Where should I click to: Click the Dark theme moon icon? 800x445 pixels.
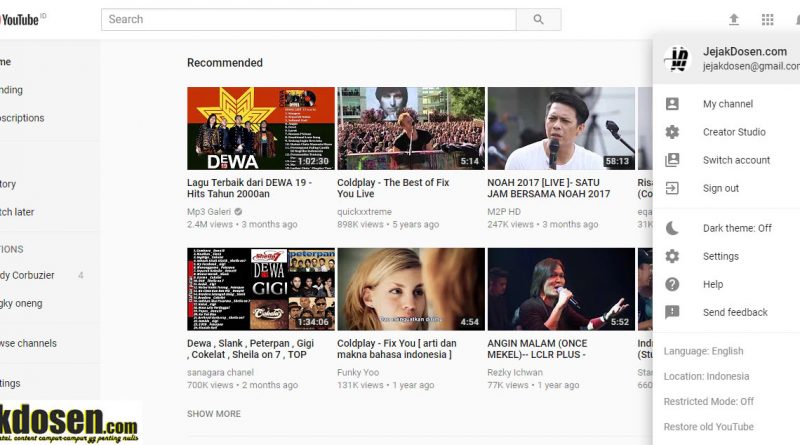[672, 228]
